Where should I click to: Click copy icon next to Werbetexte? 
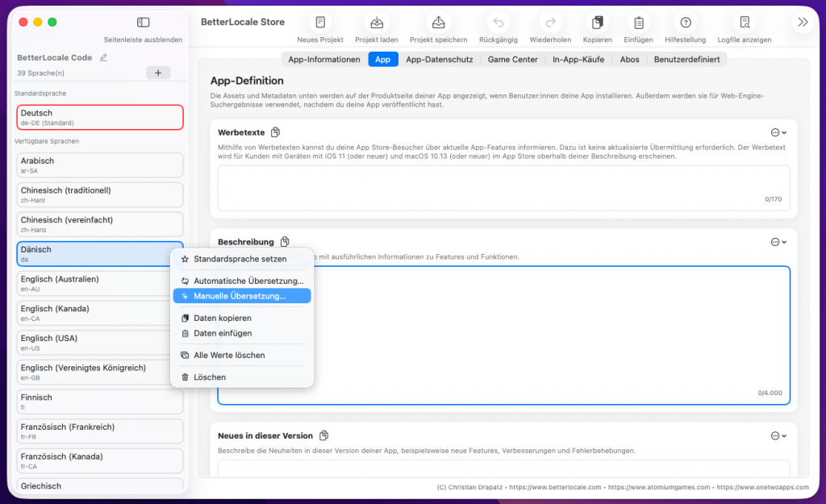[x=276, y=132]
